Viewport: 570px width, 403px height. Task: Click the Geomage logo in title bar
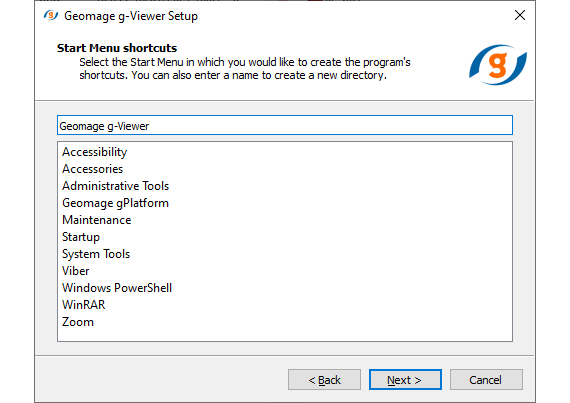coord(51,16)
